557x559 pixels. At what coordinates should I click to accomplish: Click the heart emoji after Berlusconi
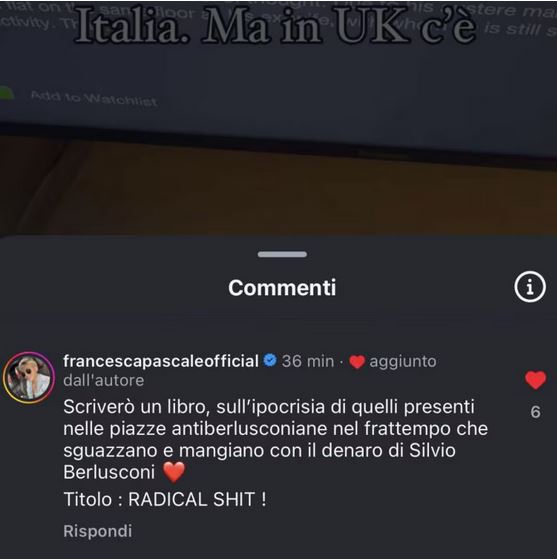[174, 472]
